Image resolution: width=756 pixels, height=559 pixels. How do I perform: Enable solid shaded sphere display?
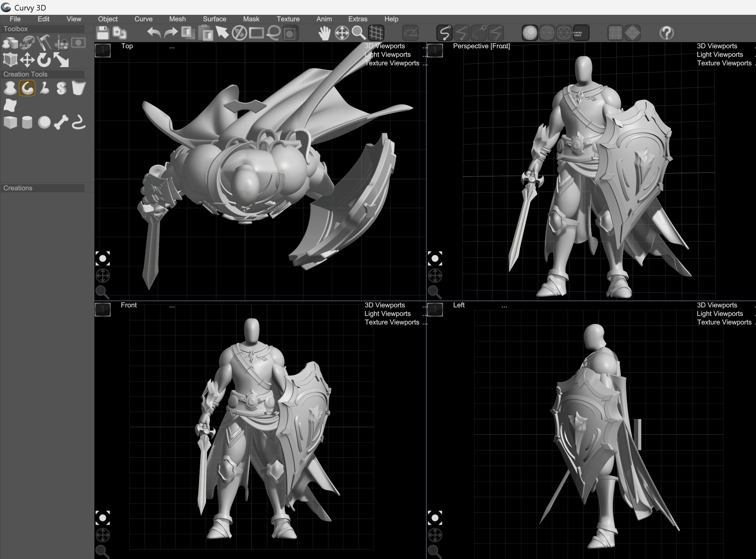530,33
